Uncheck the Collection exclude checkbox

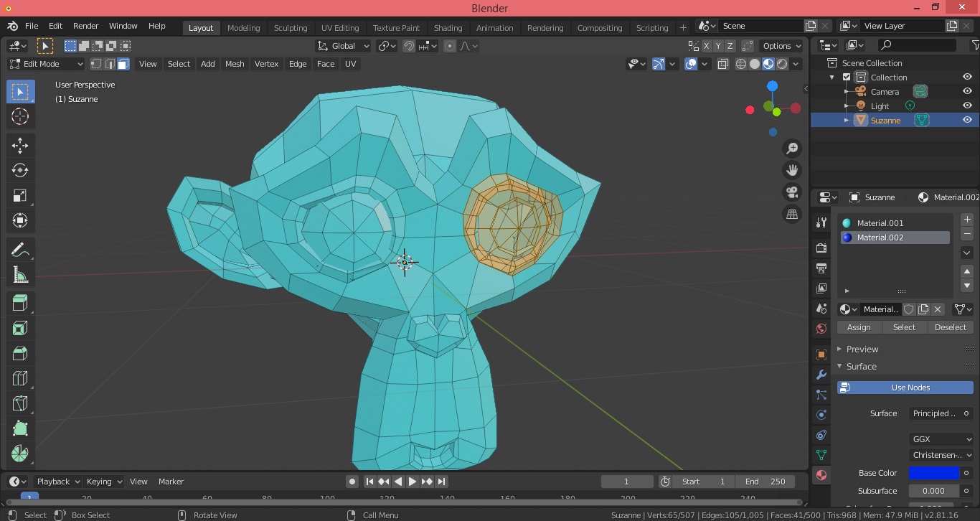(x=847, y=78)
